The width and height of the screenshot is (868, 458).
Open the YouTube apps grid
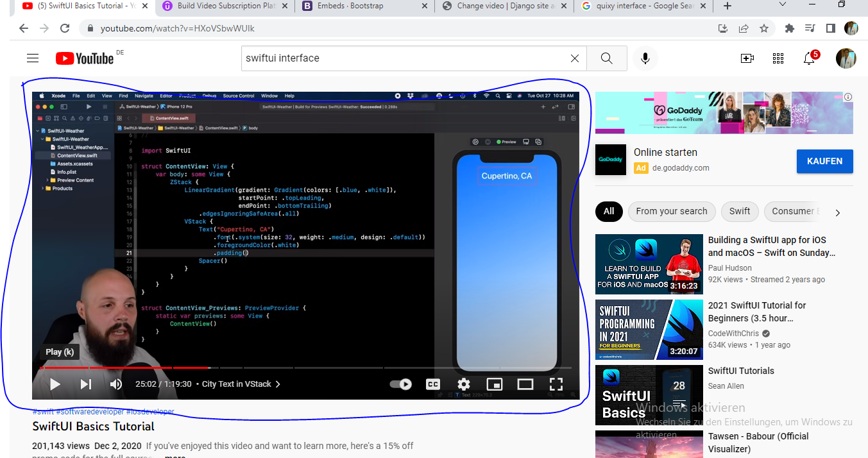[x=778, y=58]
